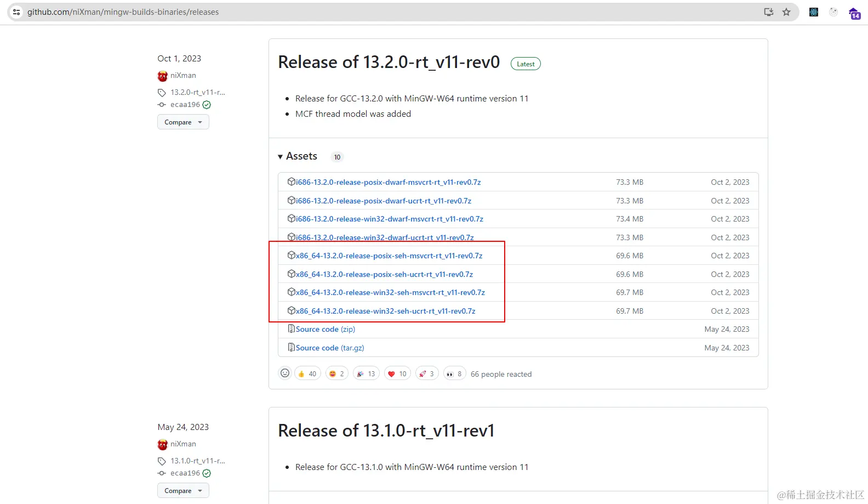Viewport: 868px width, 504px height.
Task: Click the install app icon in address bar
Action: tap(769, 12)
